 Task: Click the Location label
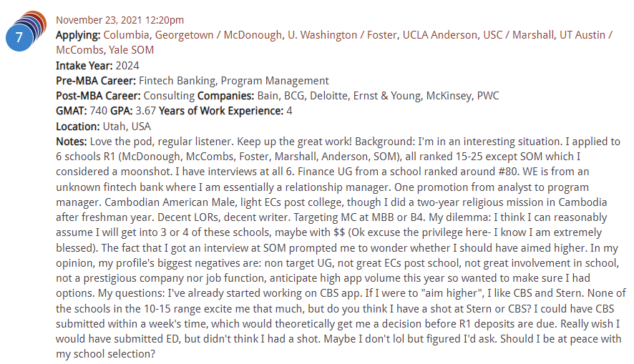pos(77,127)
